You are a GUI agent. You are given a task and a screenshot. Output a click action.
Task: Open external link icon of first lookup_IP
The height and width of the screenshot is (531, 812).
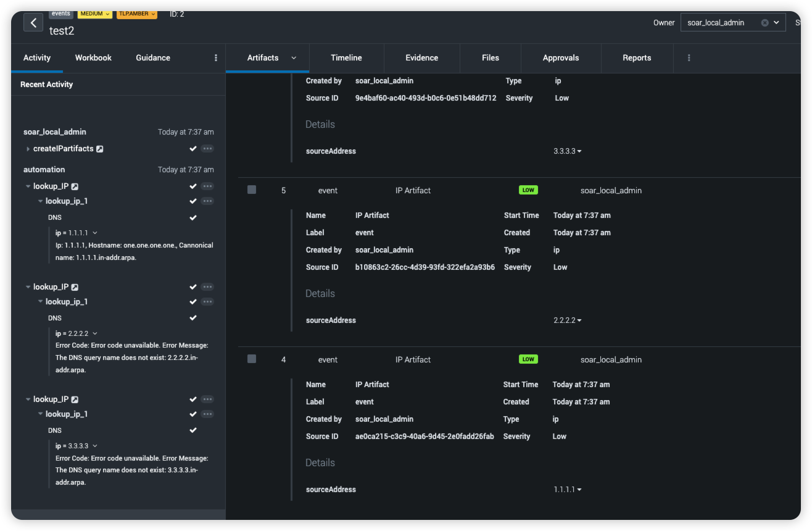click(x=75, y=186)
